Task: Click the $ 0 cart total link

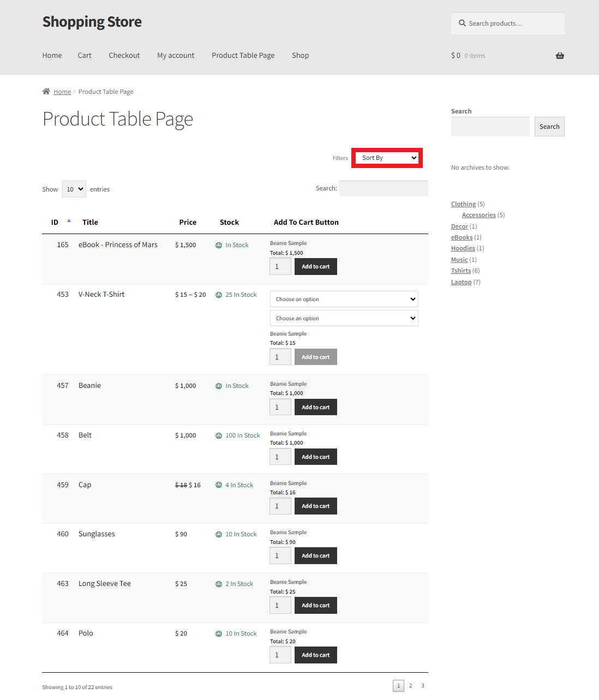Action: click(x=456, y=56)
